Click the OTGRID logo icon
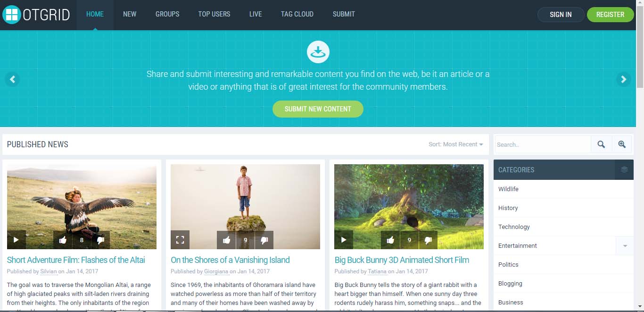This screenshot has height=312, width=644. [x=11, y=15]
